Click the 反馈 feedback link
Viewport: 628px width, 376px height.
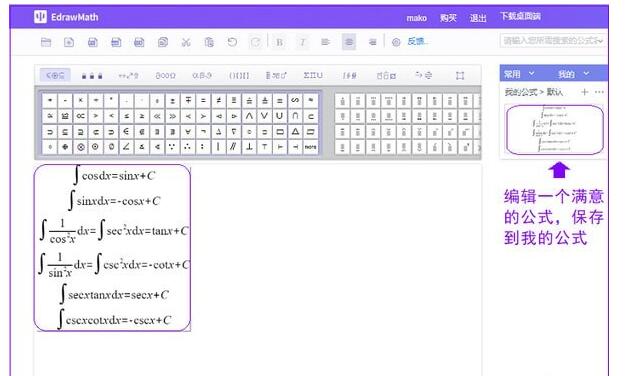tap(418, 41)
